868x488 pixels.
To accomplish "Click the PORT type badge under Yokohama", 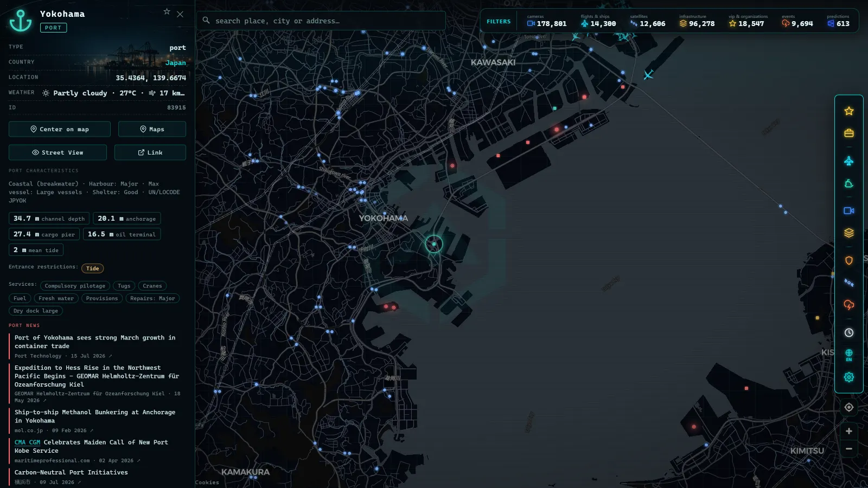I will [53, 28].
